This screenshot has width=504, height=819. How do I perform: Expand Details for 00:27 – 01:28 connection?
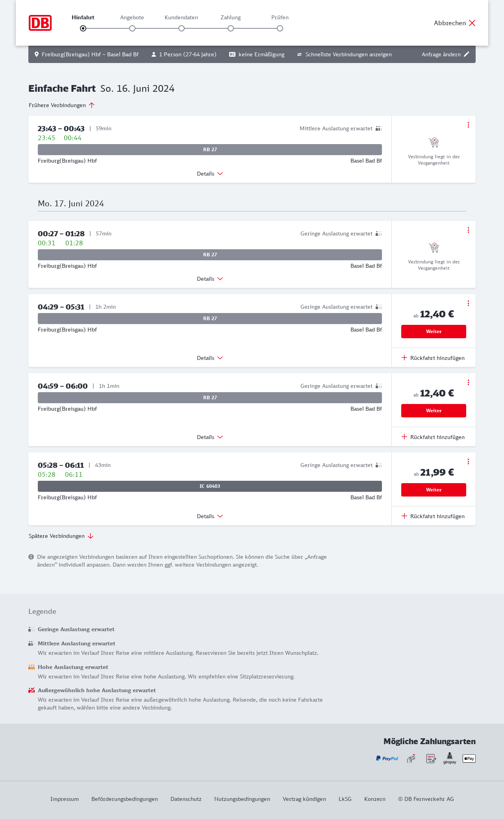pyautogui.click(x=210, y=279)
